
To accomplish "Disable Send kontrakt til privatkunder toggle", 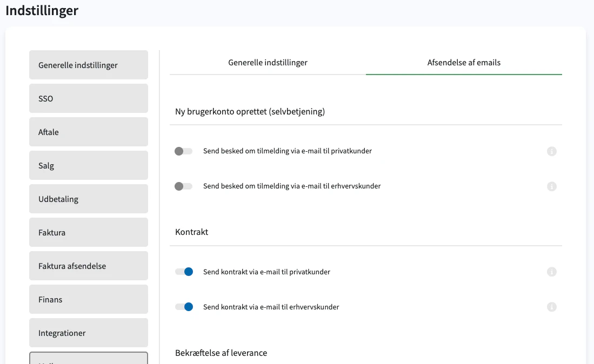I will (x=184, y=272).
